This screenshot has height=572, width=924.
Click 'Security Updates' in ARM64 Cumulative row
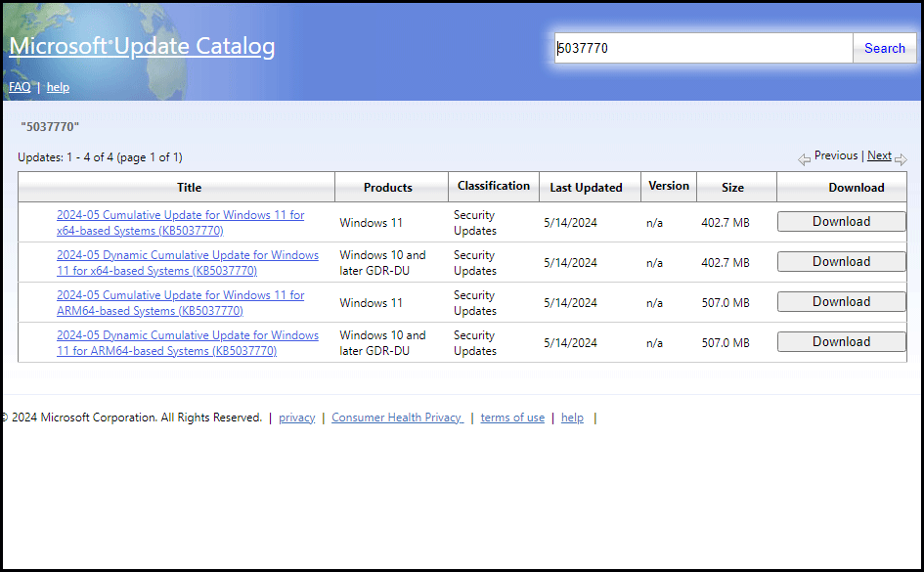pos(475,303)
